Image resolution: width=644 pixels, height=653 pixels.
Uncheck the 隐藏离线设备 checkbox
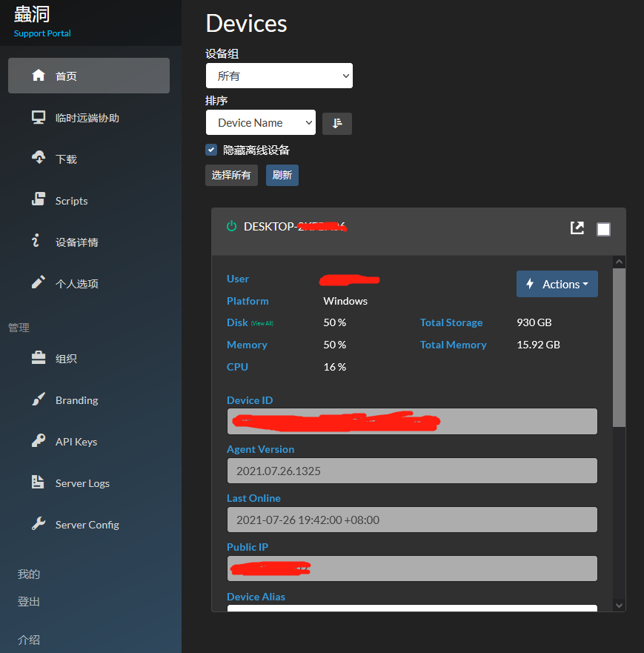click(211, 150)
